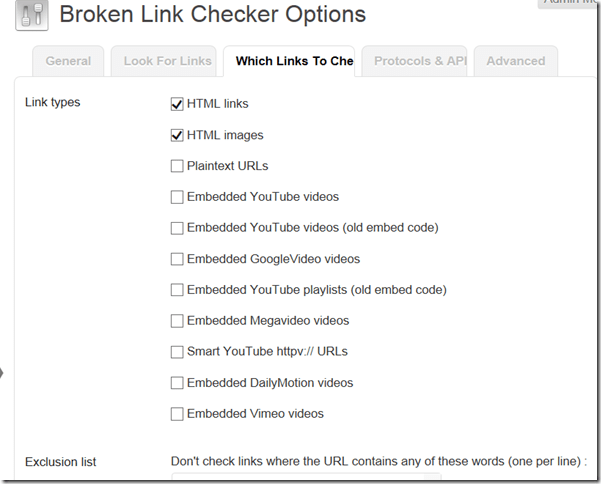
Task: Click the Exclusion list text area
Action: (x=305, y=479)
